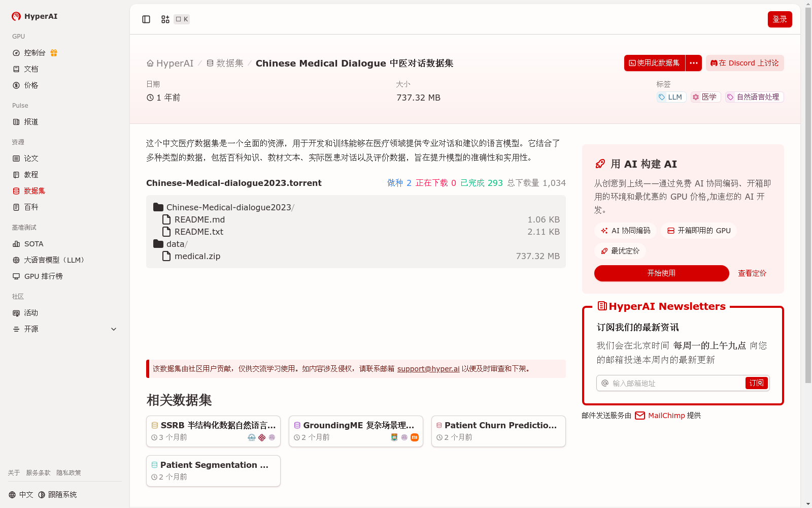The image size is (812, 508).
Task: Click the 登录 login button
Action: click(780, 19)
